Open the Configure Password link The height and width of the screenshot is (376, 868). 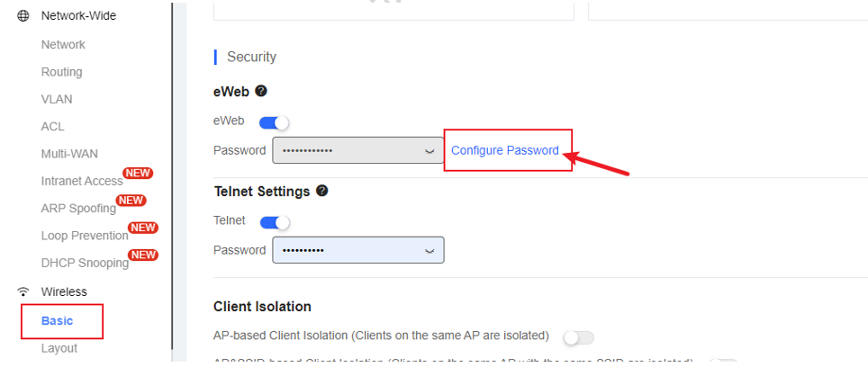tap(505, 150)
